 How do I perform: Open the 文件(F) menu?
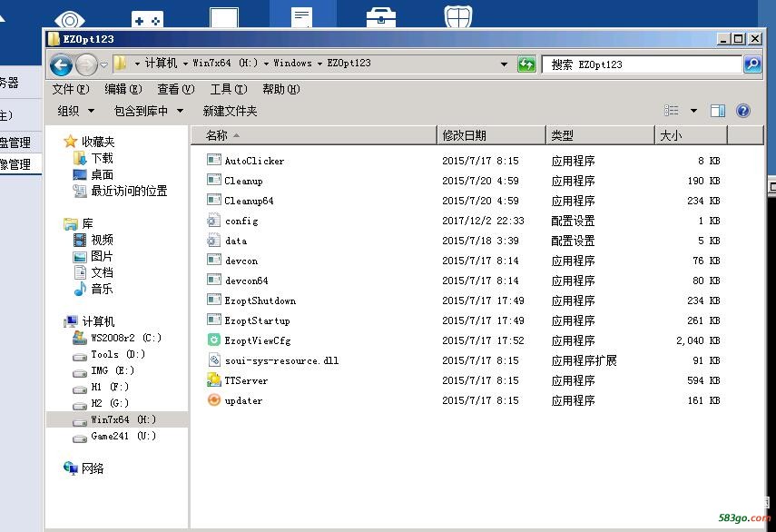point(71,89)
